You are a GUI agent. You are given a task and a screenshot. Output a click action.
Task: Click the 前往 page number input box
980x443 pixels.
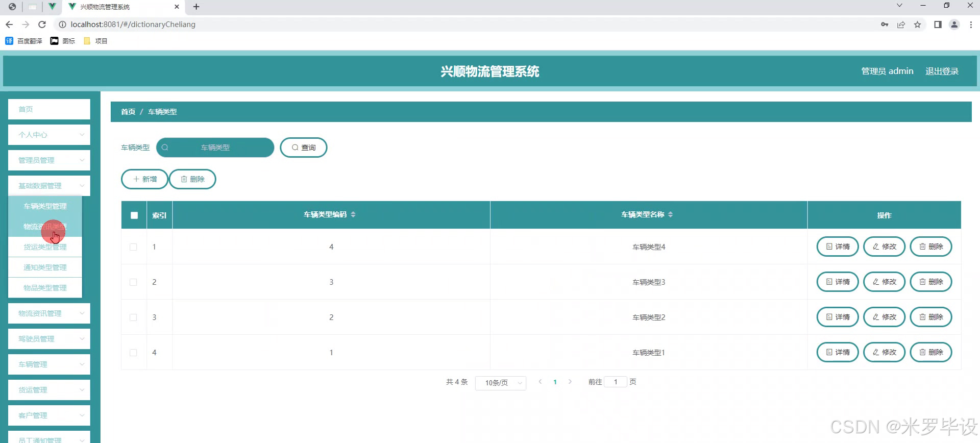pyautogui.click(x=616, y=382)
